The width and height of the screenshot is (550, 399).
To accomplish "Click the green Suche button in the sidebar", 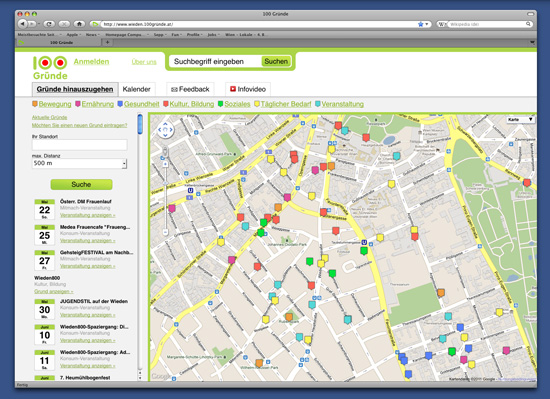I will point(81,184).
